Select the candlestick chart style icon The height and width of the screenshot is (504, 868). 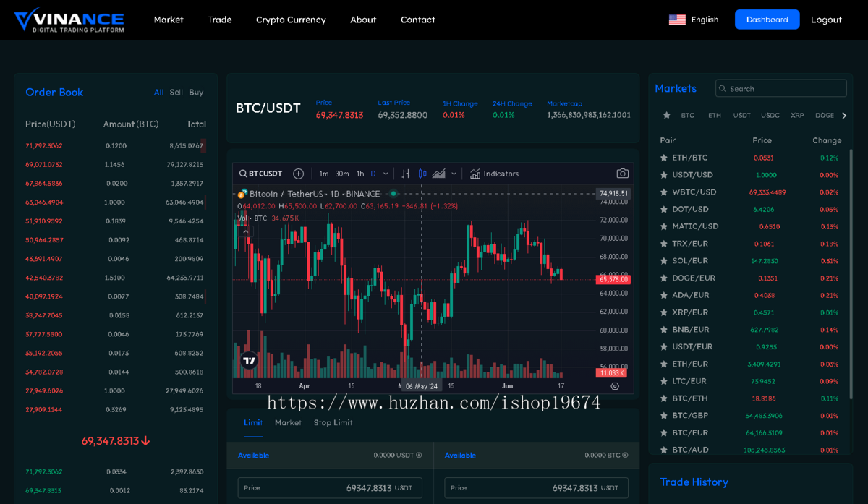[x=422, y=174]
